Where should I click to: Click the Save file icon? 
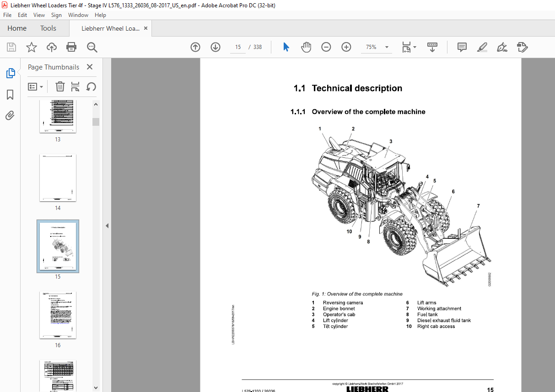11,47
